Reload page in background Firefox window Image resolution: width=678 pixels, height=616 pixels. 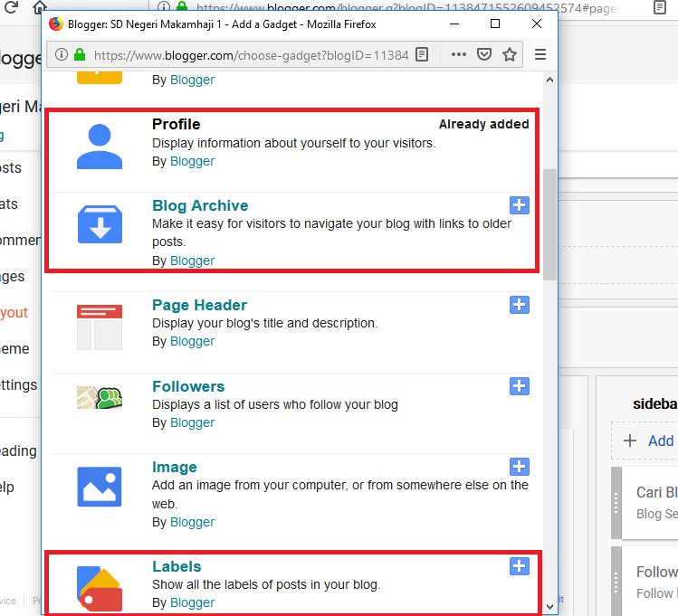coord(11,6)
